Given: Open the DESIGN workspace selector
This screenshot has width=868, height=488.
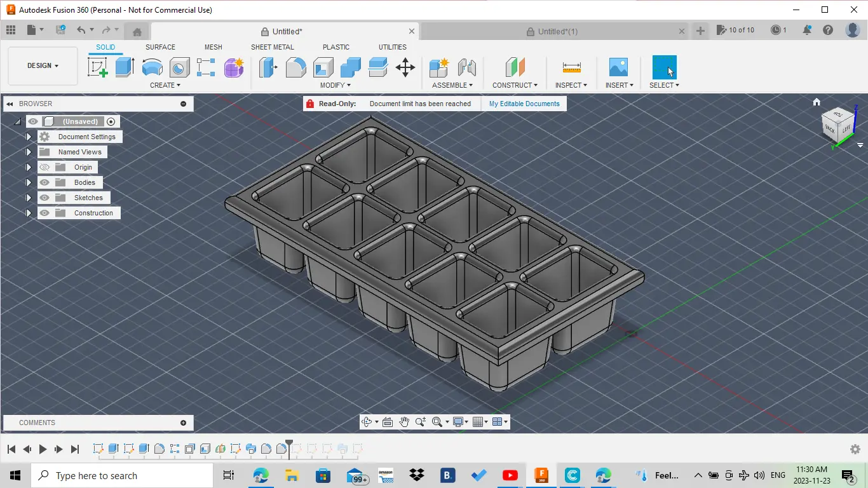Looking at the screenshot, I should tap(42, 65).
